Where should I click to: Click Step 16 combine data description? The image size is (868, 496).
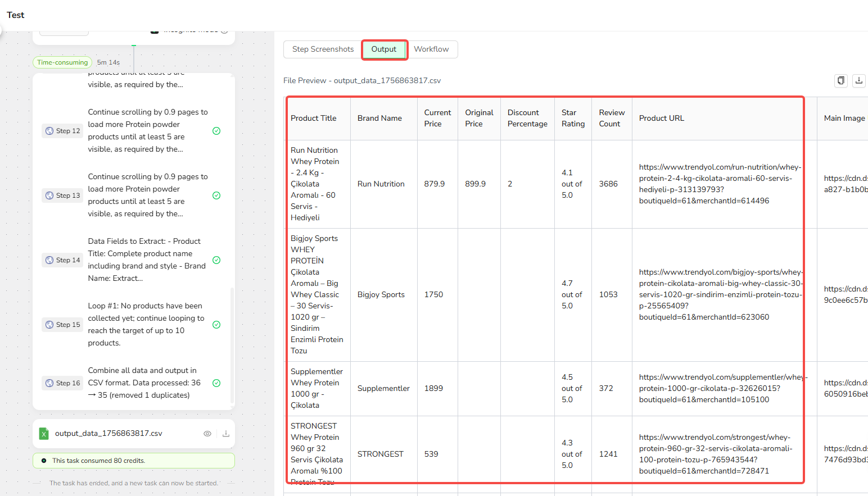point(144,383)
